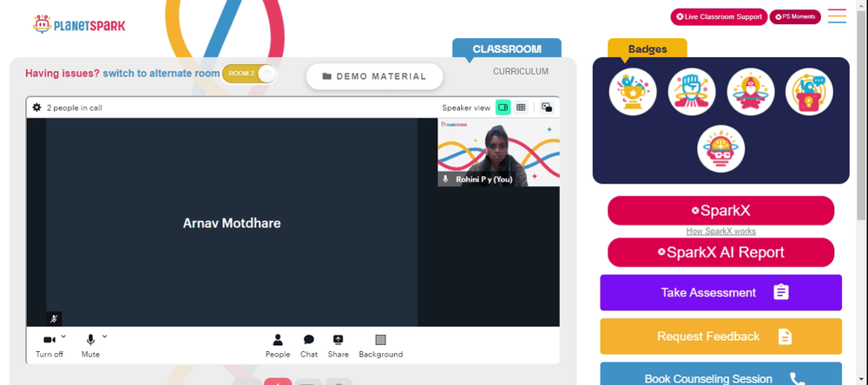Click mic icon on Rohini's video tile
The image size is (868, 385).
(x=445, y=179)
